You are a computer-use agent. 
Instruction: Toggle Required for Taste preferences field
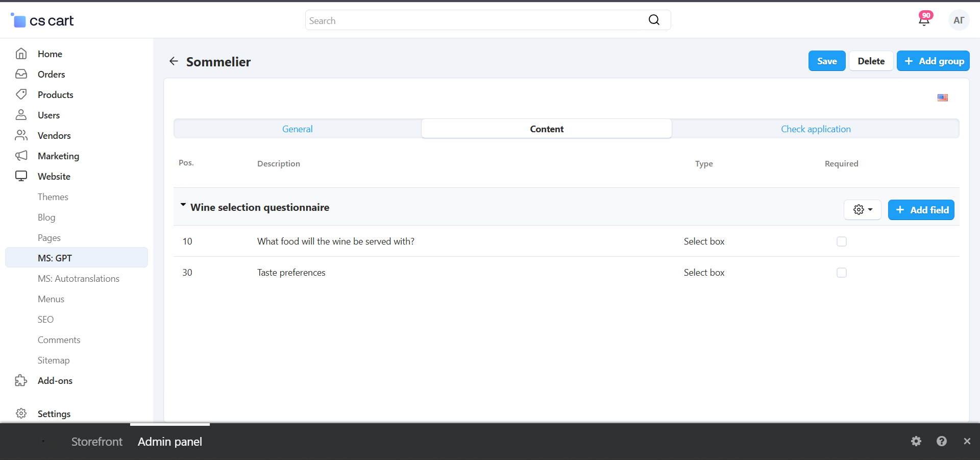click(841, 273)
